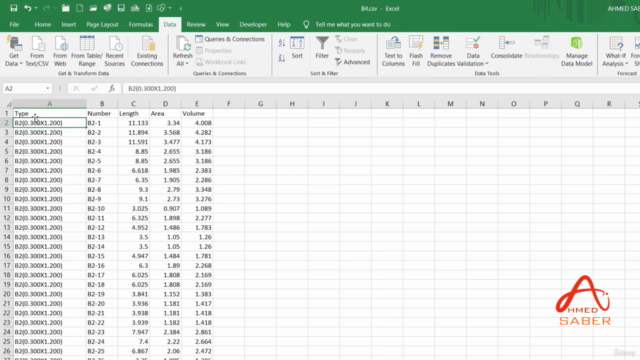640x360 pixels.
Task: Click the Select All corner triangle
Action: point(8,104)
